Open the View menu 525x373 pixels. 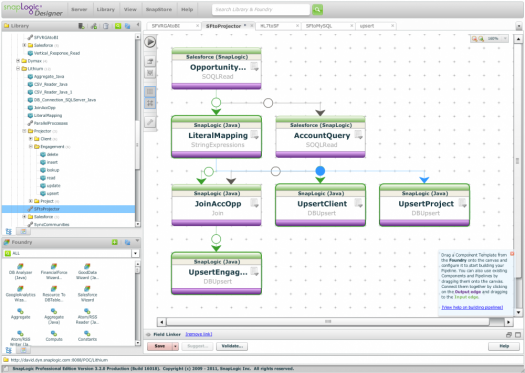point(130,9)
